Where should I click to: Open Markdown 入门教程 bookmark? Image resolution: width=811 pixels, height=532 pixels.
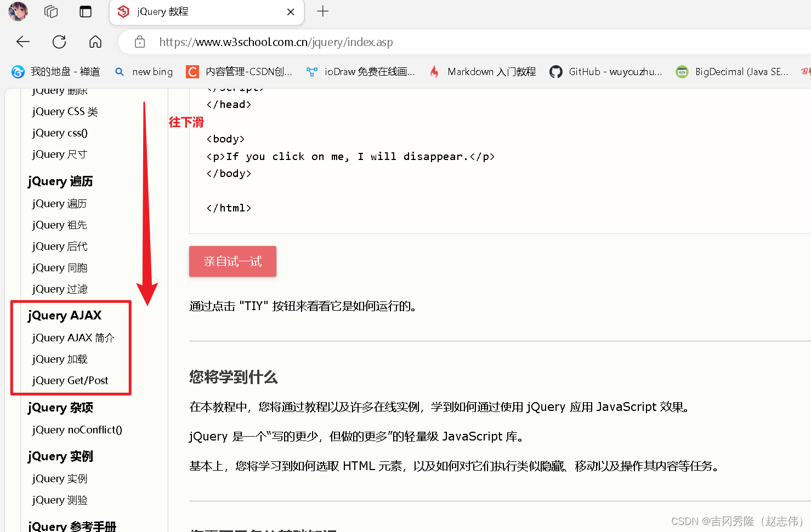(483, 72)
